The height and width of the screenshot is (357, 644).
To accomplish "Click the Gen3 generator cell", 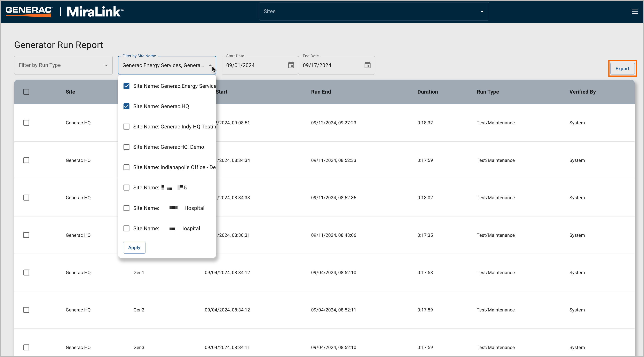I will 139,347.
